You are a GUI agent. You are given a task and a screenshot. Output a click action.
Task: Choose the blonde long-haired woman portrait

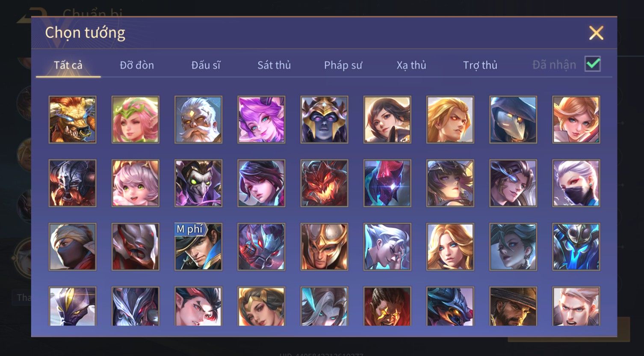[x=450, y=247]
